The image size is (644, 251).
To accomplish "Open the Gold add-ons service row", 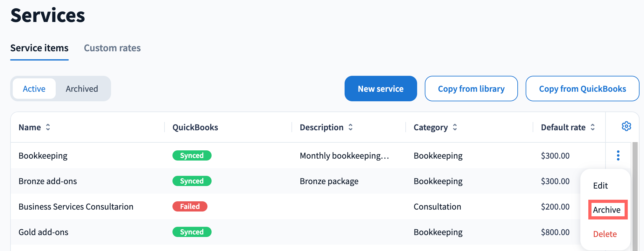I will point(44,232).
